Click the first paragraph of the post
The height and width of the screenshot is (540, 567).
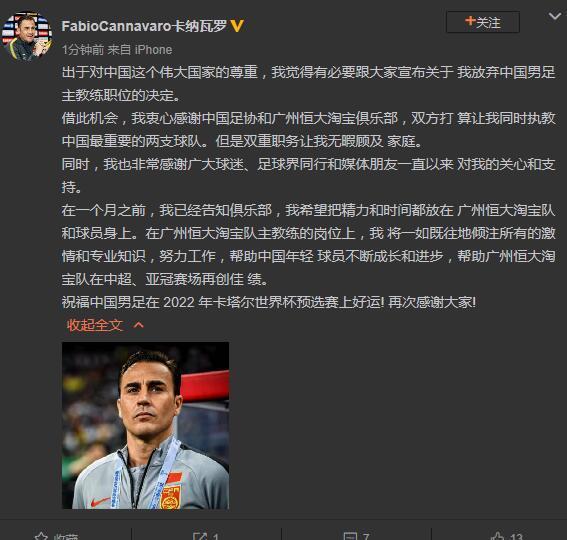pyautogui.click(x=308, y=84)
